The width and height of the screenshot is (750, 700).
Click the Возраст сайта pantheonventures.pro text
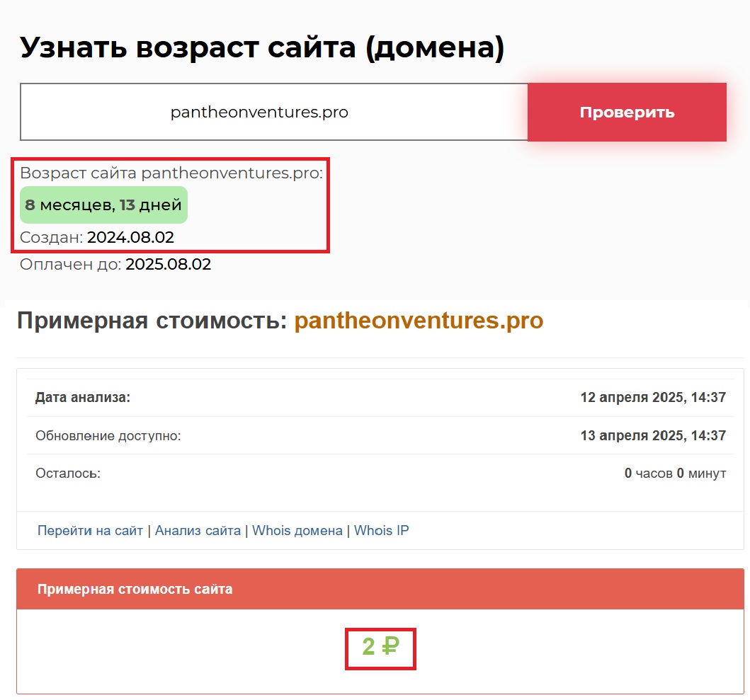(171, 173)
